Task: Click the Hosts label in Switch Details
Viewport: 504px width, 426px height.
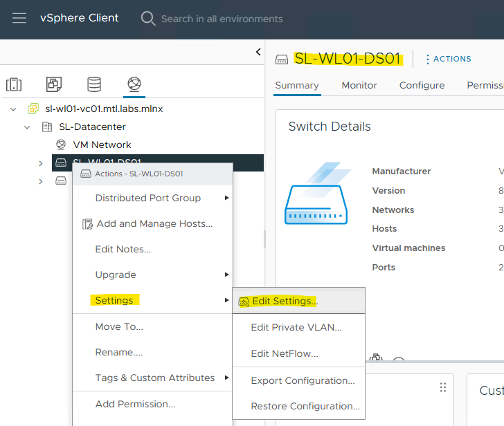Action: 384,229
